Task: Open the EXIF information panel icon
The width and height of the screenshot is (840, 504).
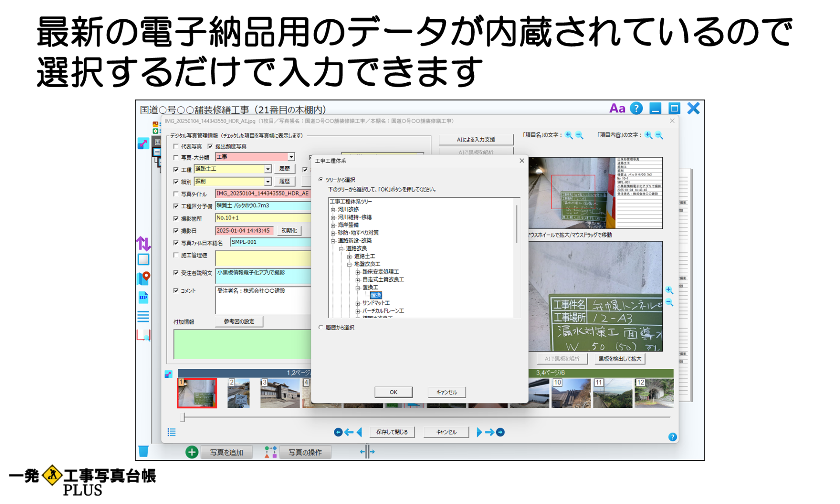Action: point(143,297)
